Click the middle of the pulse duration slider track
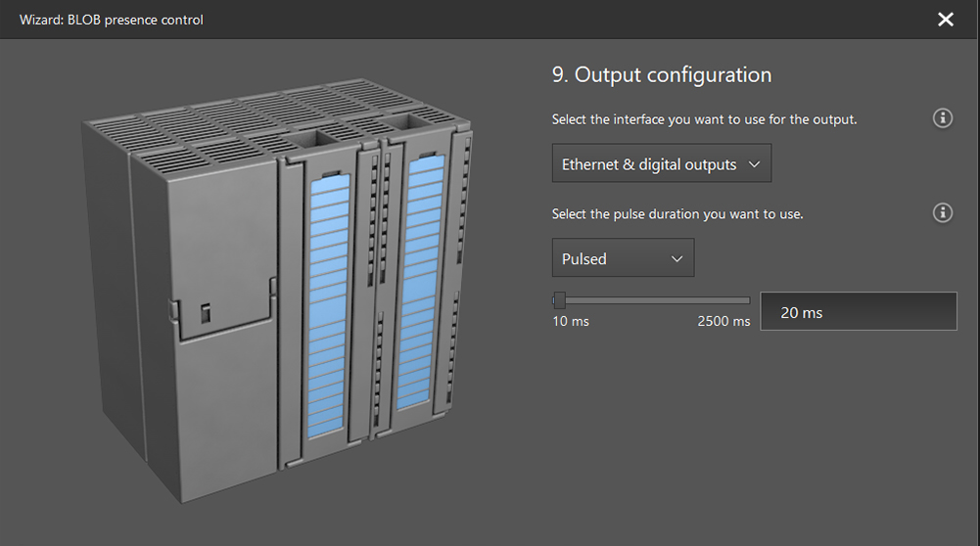This screenshot has width=980, height=546. [x=652, y=300]
